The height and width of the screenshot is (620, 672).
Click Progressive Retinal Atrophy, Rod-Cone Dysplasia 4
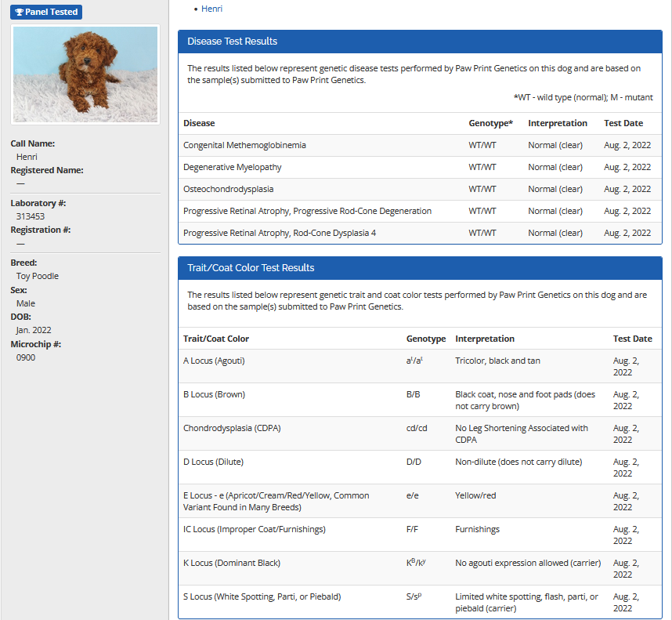click(279, 233)
